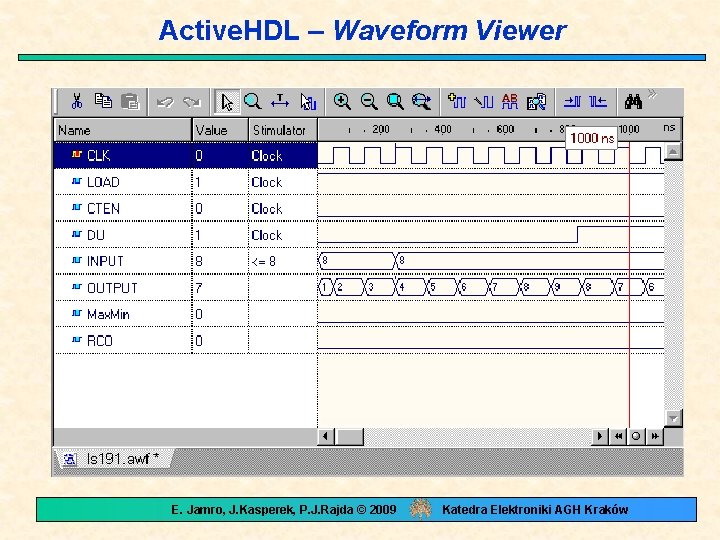Viewport: 720px width, 540px height.
Task: Click the DU waveform rising edge
Action: click(x=577, y=234)
